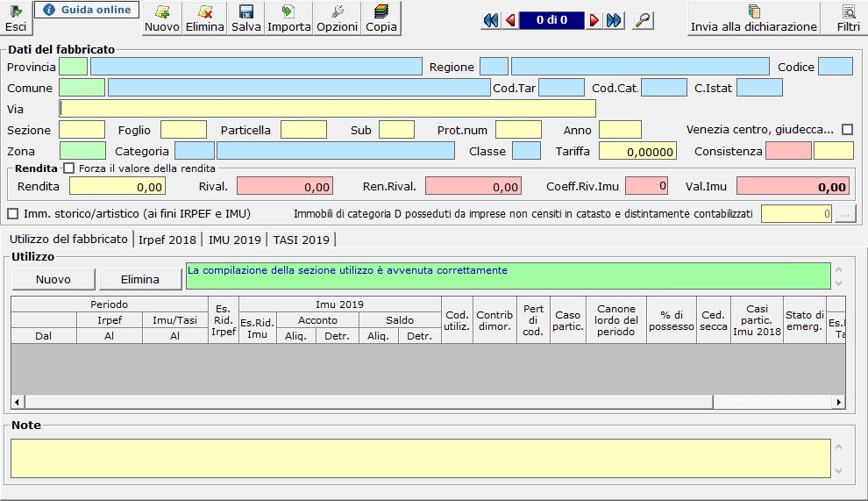
Task: Open the TASI 2019 tab
Action: 301,240
